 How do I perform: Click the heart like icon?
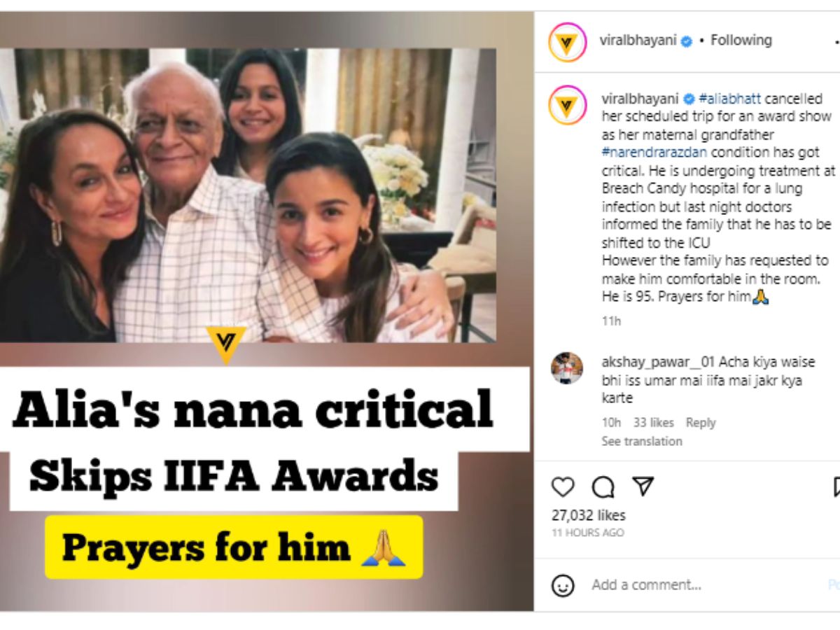[563, 486]
